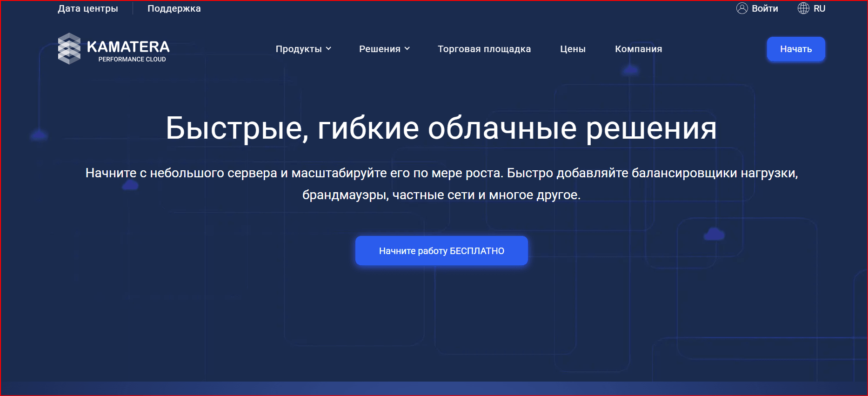This screenshot has height=396, width=868.
Task: Click the KAMATERA wordmark text
Action: point(128,47)
